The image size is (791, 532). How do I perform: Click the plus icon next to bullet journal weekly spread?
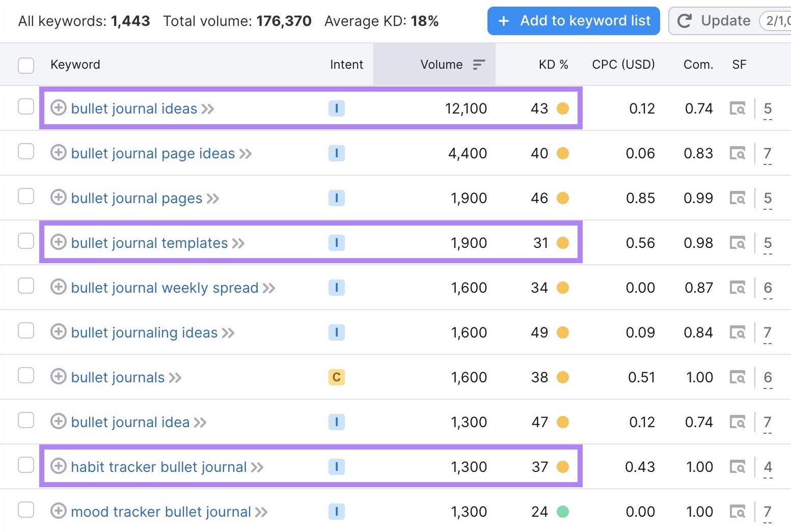[58, 288]
